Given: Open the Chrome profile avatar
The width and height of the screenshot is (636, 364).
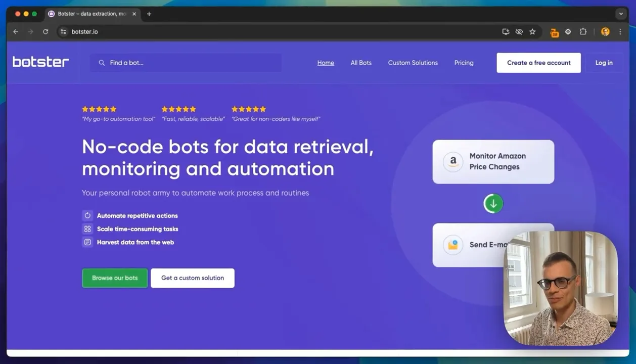Looking at the screenshot, I should click(x=605, y=31).
